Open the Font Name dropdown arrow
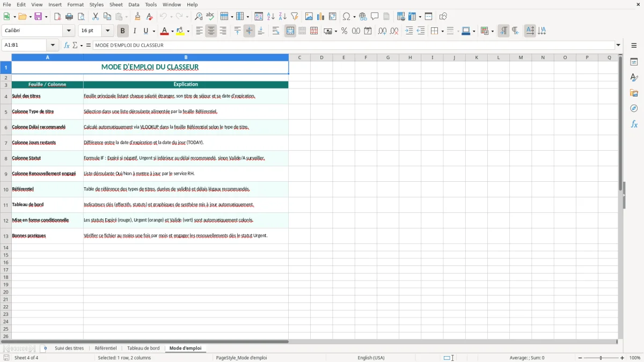This screenshot has height=362, width=644. (x=69, y=31)
